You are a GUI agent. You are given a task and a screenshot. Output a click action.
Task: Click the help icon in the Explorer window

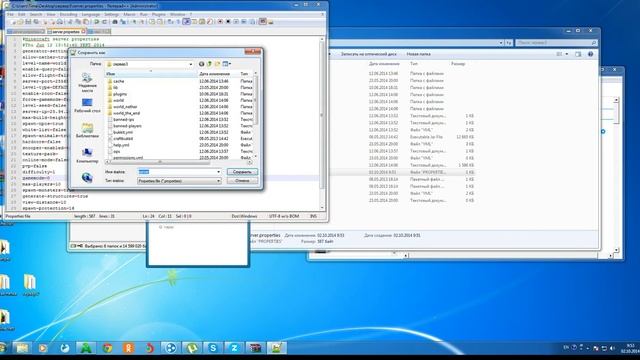[590, 54]
